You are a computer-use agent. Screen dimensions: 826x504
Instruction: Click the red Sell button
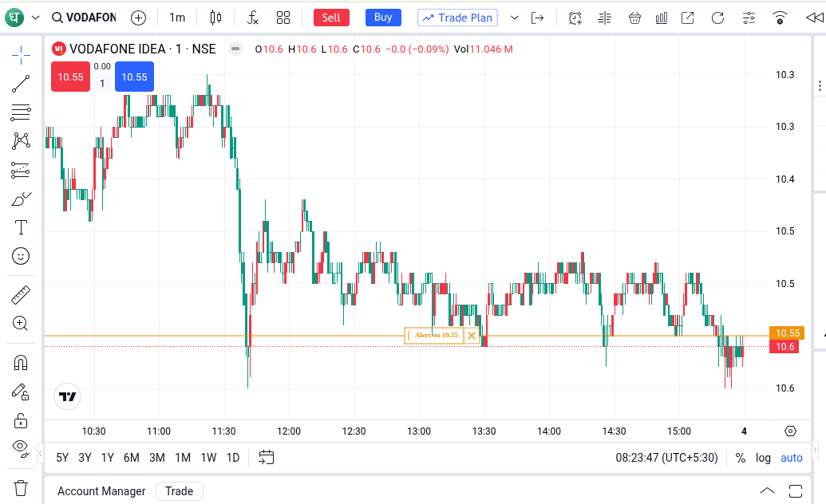click(331, 18)
